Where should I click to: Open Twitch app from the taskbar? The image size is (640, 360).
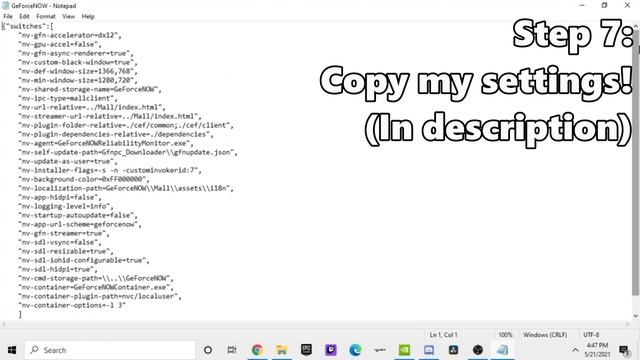(331, 350)
